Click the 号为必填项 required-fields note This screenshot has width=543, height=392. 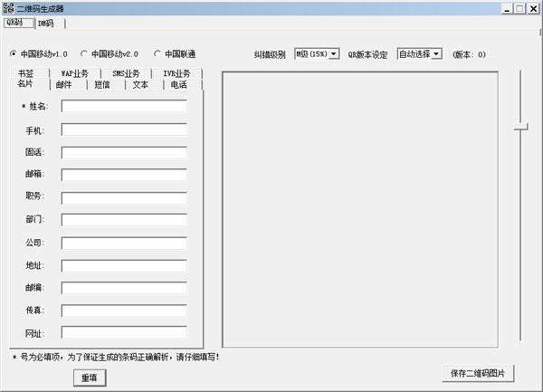click(116, 357)
